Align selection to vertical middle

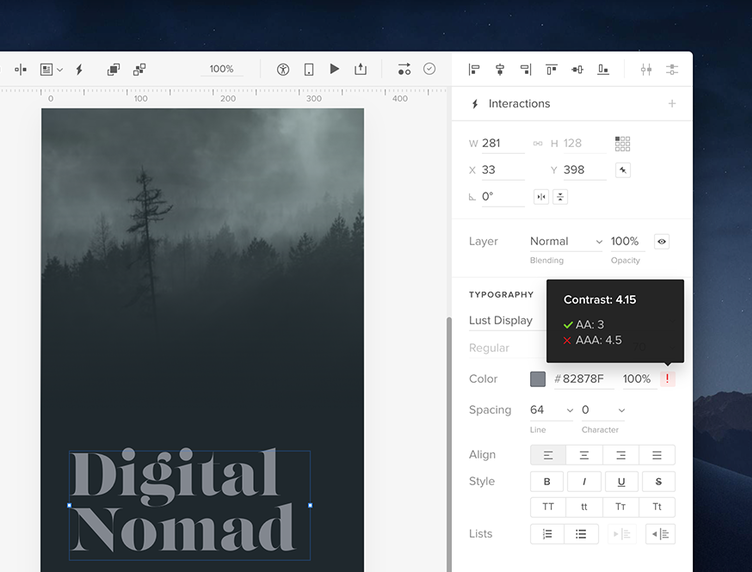(577, 70)
